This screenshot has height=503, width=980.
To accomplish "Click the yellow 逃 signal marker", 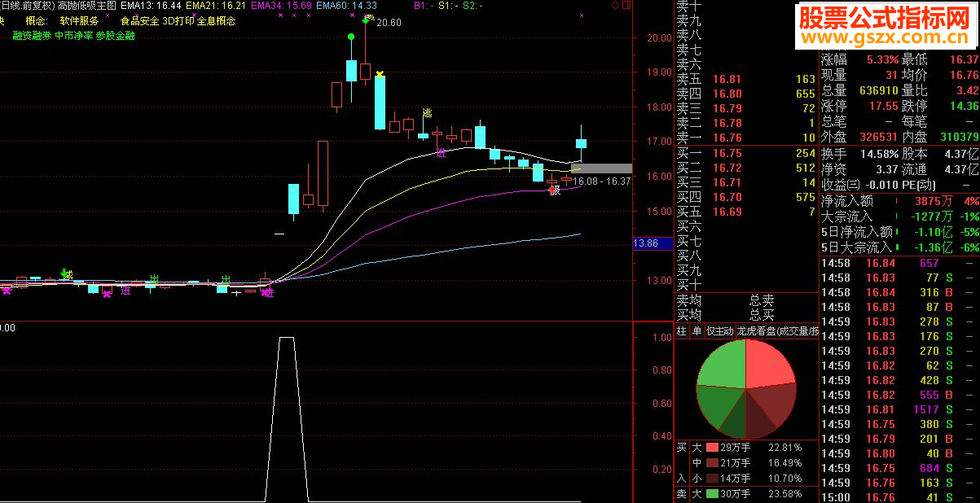I will tap(426, 113).
